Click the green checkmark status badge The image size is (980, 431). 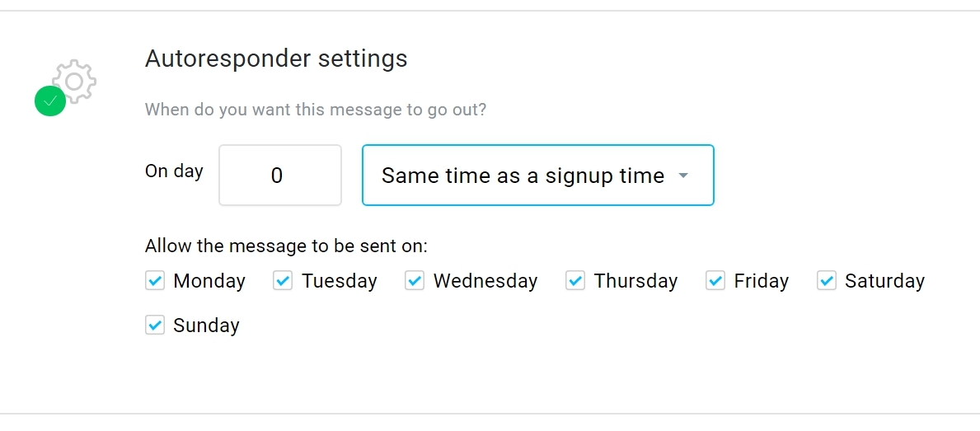tap(50, 101)
